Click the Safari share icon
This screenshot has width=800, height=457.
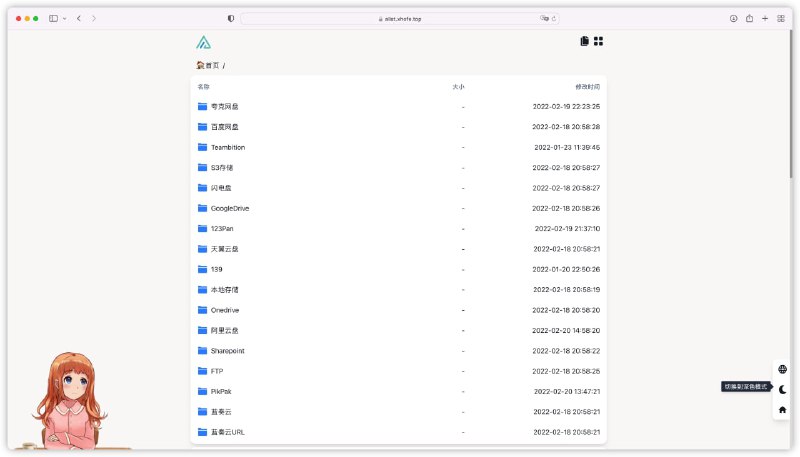(x=749, y=18)
